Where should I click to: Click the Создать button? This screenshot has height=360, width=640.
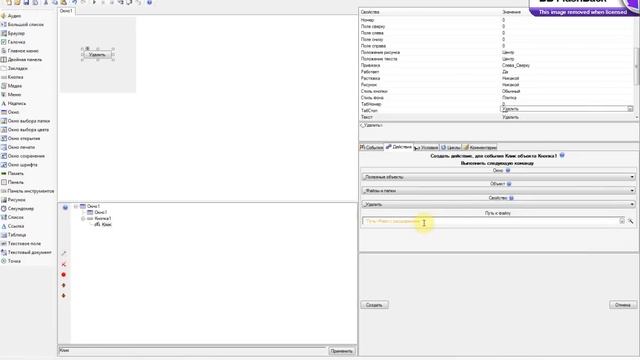[374, 305]
